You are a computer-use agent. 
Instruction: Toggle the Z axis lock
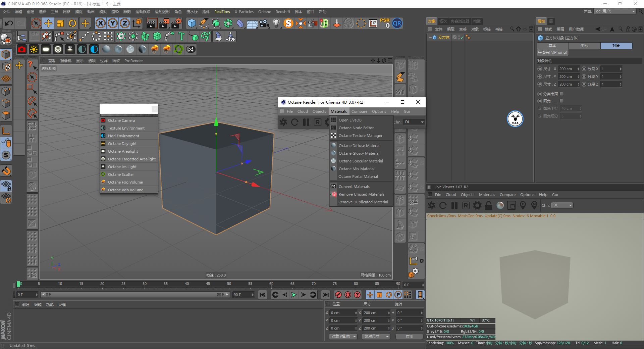click(125, 23)
